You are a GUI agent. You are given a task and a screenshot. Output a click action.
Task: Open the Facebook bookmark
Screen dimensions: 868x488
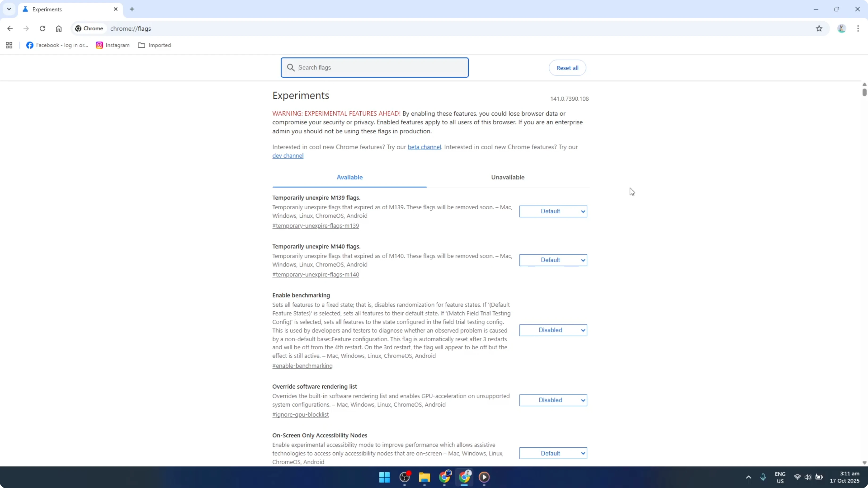point(57,45)
